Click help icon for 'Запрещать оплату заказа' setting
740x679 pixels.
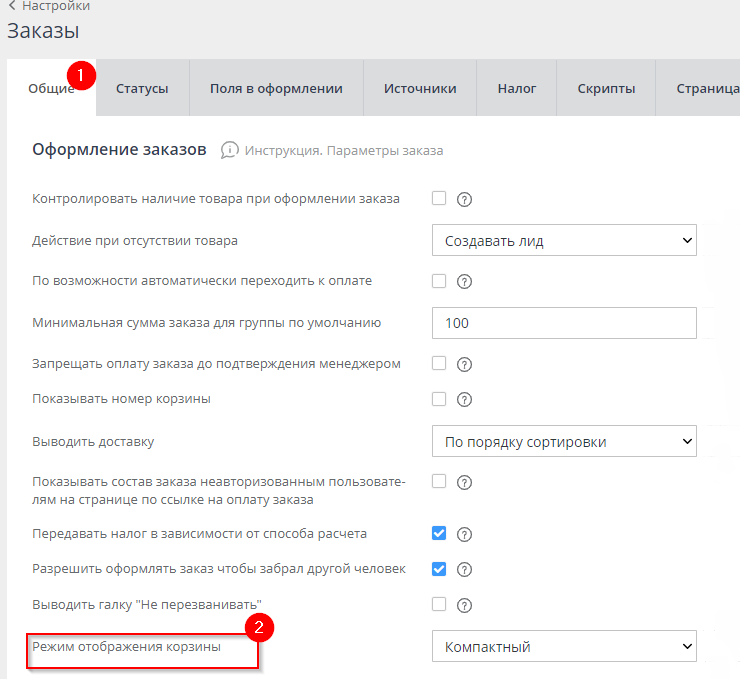[464, 364]
